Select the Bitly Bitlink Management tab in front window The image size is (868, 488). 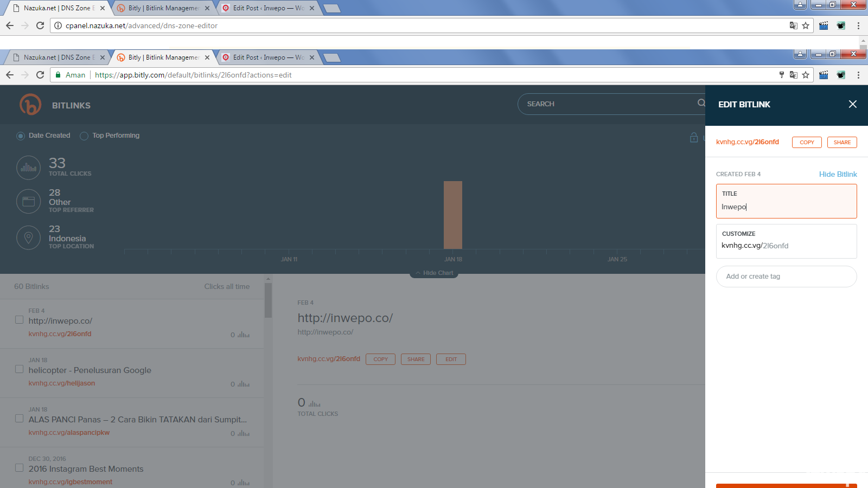163,57
